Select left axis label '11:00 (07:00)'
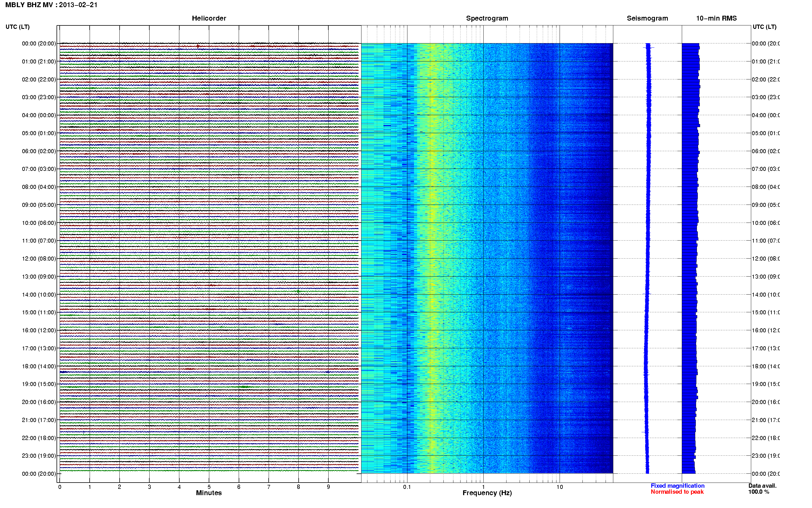This screenshot has width=812, height=508. click(x=39, y=241)
